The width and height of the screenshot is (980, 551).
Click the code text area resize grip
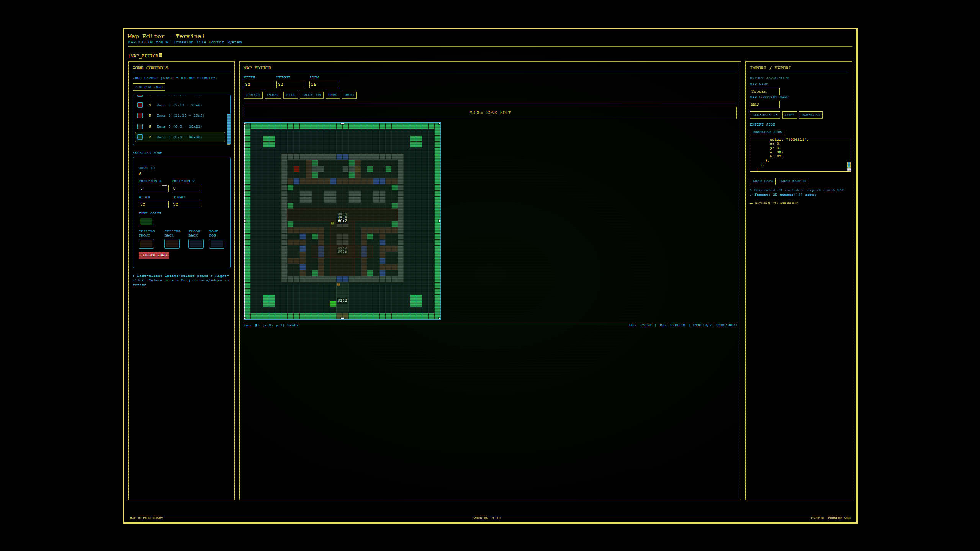849,170
